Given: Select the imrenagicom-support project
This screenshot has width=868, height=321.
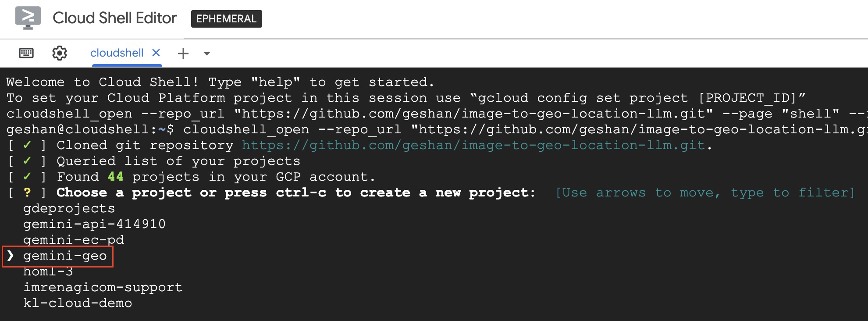Looking at the screenshot, I should coord(103,287).
